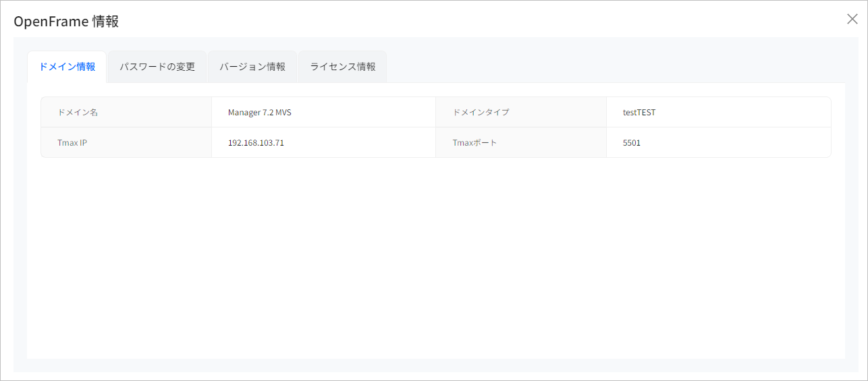Switch to the パスワードの変更 tab
The height and width of the screenshot is (381, 868).
click(x=157, y=67)
